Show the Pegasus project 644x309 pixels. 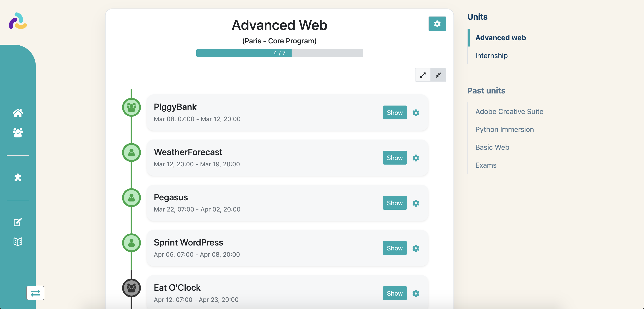point(395,203)
